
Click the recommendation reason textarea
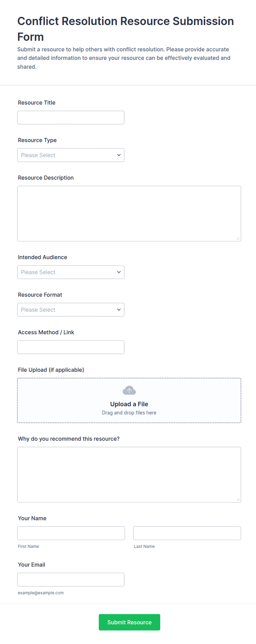click(129, 474)
